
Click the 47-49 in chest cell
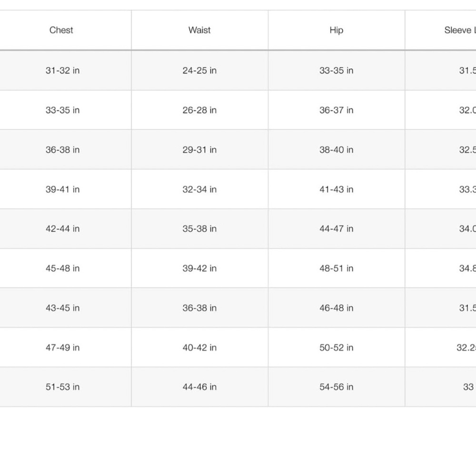click(x=62, y=347)
